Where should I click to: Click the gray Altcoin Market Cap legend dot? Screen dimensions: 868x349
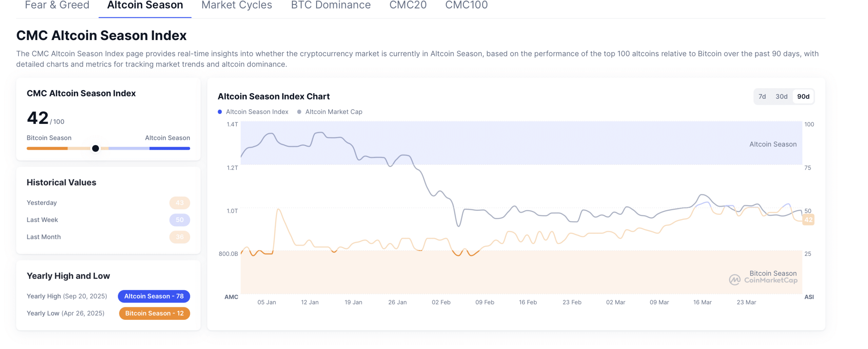click(300, 111)
